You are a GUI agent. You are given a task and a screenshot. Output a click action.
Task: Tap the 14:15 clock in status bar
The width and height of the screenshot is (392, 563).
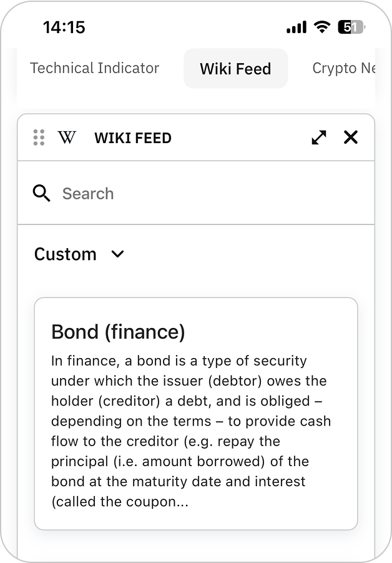point(64,27)
